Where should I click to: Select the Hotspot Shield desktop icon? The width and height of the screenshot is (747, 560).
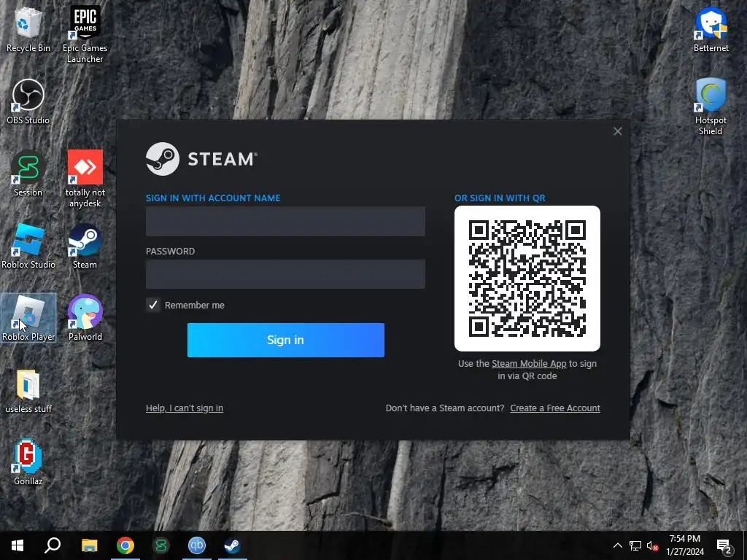pos(711,106)
